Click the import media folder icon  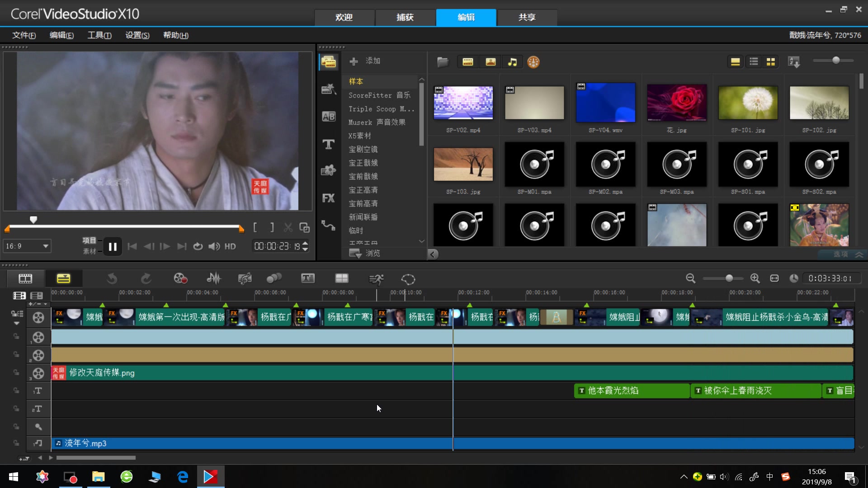[443, 62]
